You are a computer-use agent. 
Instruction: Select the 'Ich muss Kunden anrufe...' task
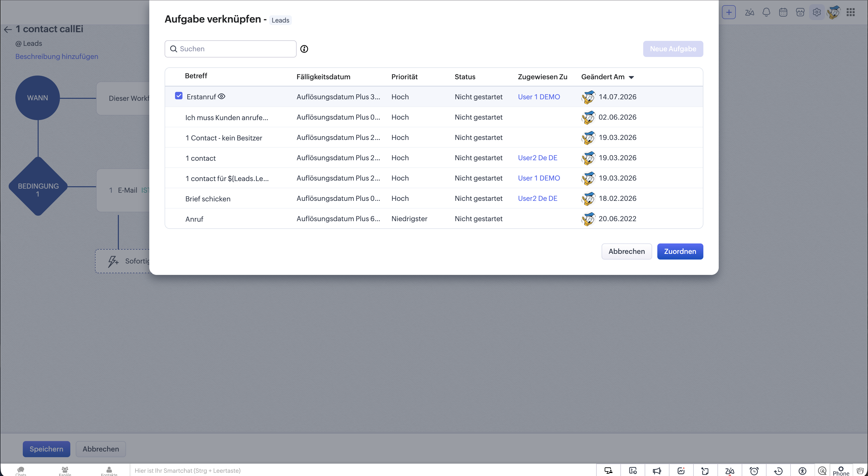(434, 117)
